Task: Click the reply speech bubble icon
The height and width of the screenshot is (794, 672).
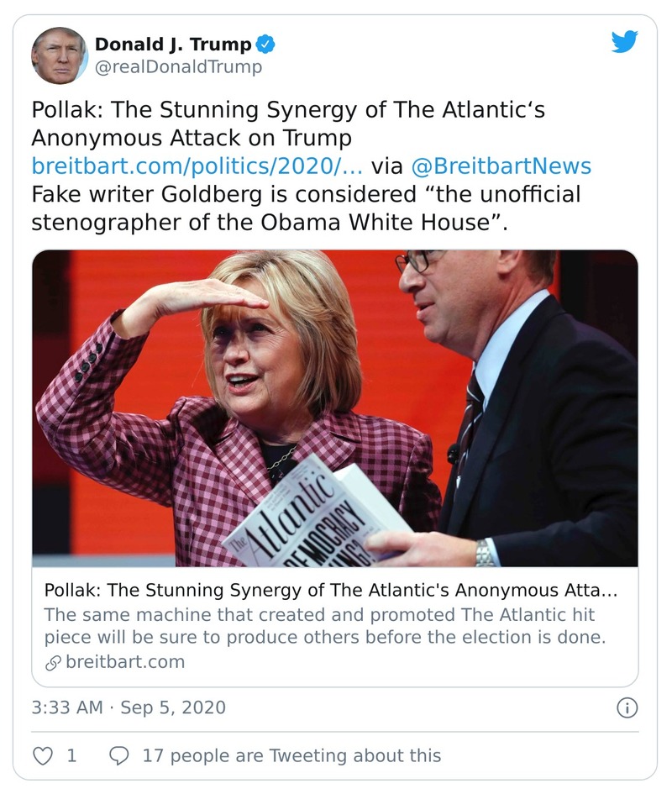Action: click(119, 755)
